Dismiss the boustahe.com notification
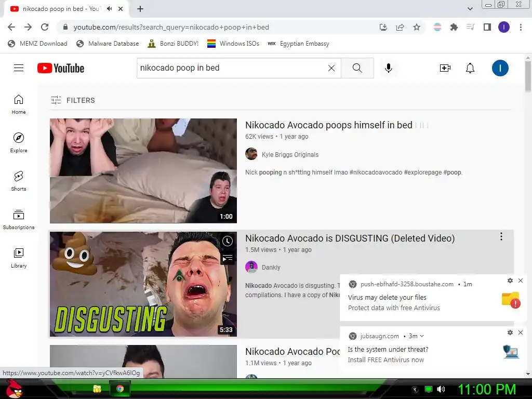This screenshot has width=532, height=399. tap(521, 281)
